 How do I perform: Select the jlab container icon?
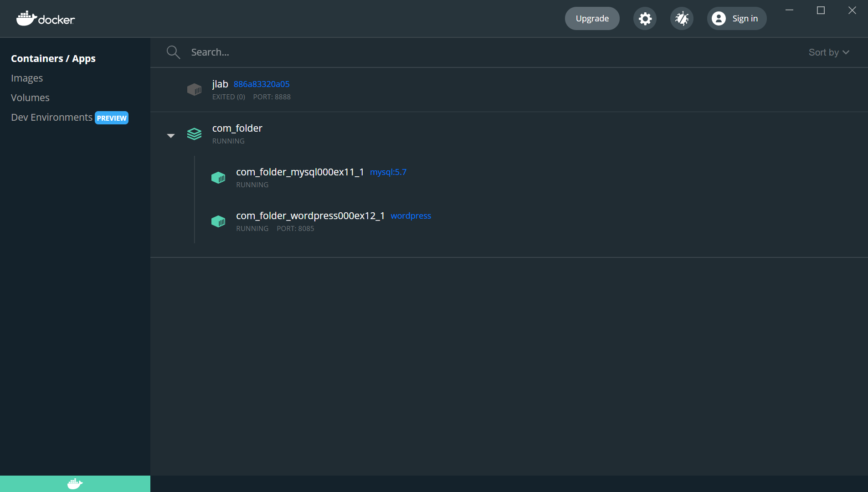(x=194, y=89)
